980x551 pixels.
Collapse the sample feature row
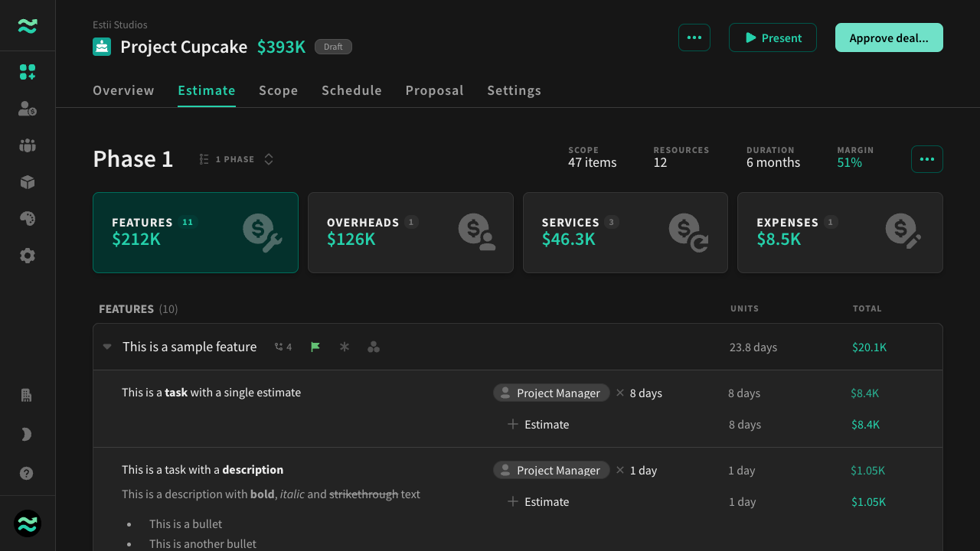[107, 347]
